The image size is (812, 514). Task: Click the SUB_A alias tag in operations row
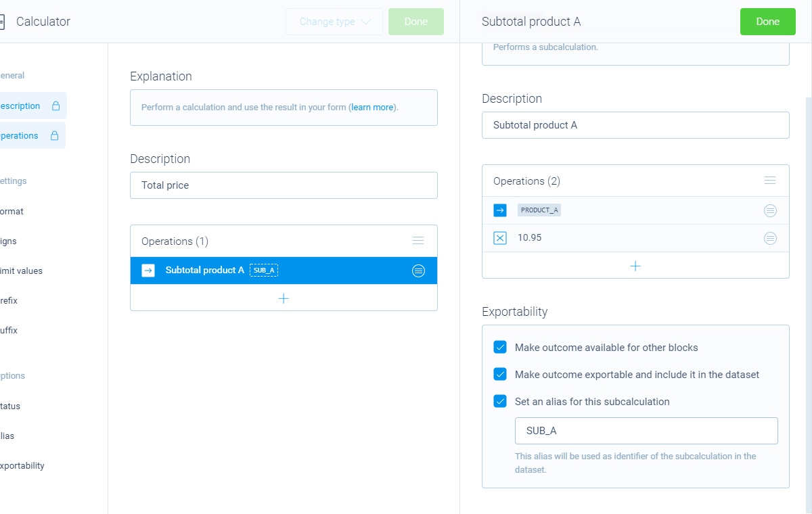click(x=264, y=271)
